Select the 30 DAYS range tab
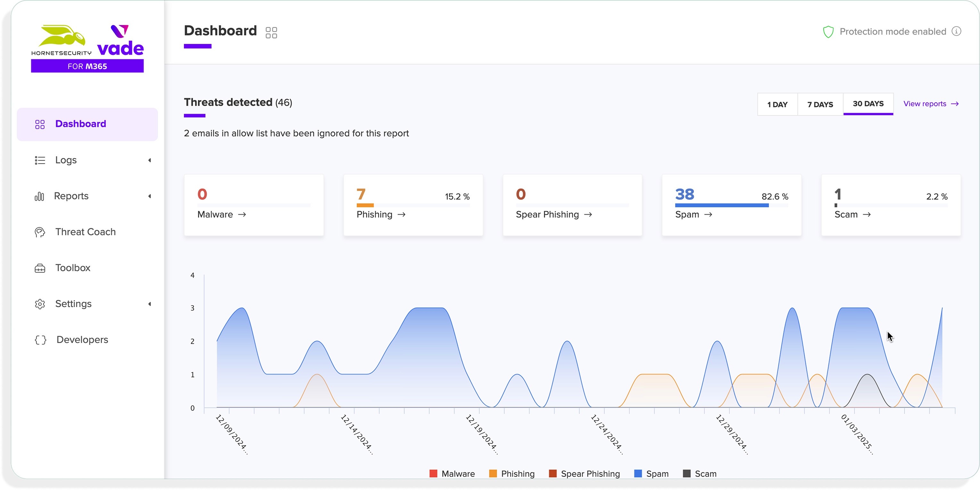This screenshot has width=980, height=490. [x=868, y=104]
